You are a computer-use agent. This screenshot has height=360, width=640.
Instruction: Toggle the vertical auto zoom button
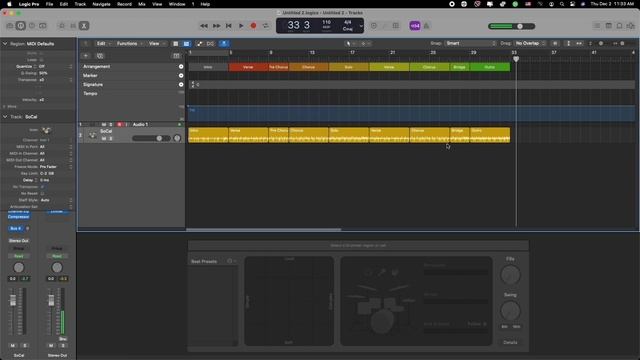pyautogui.click(x=568, y=44)
